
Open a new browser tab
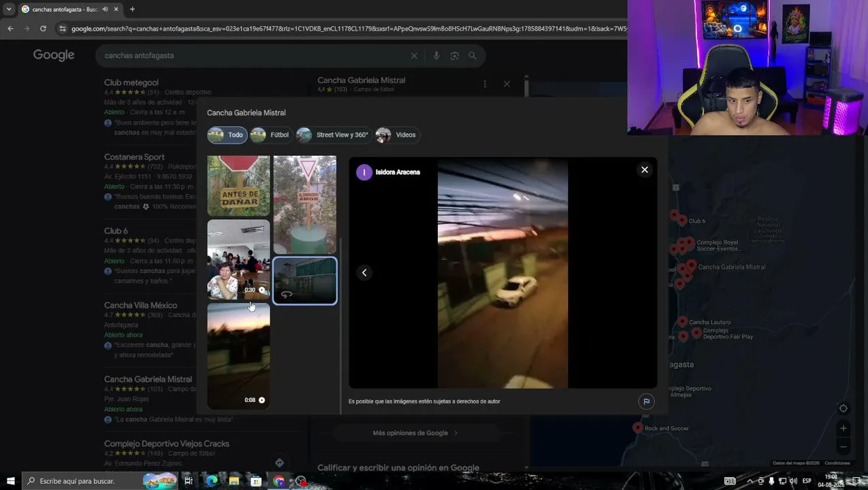[x=132, y=10]
